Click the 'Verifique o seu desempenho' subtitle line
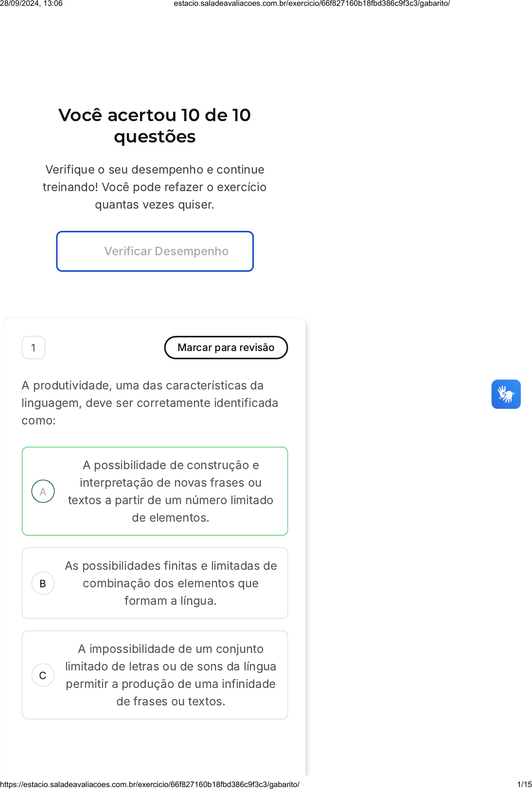This screenshot has width=532, height=789. click(155, 170)
